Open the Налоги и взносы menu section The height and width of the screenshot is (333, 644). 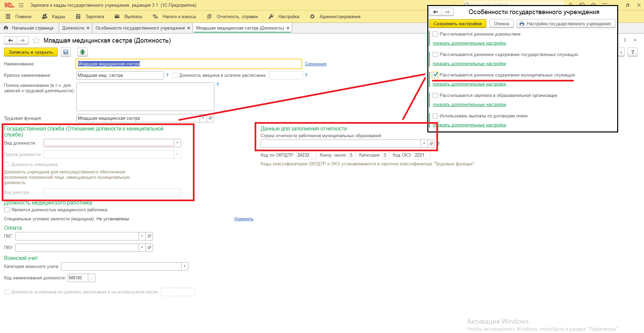[174, 16]
